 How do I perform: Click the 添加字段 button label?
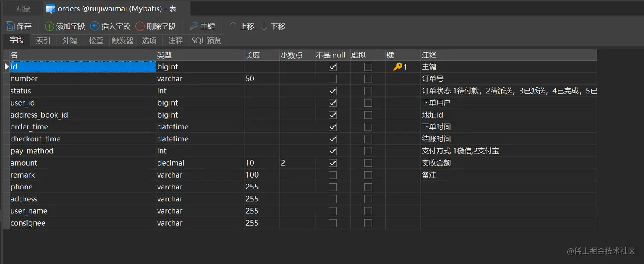(71, 26)
